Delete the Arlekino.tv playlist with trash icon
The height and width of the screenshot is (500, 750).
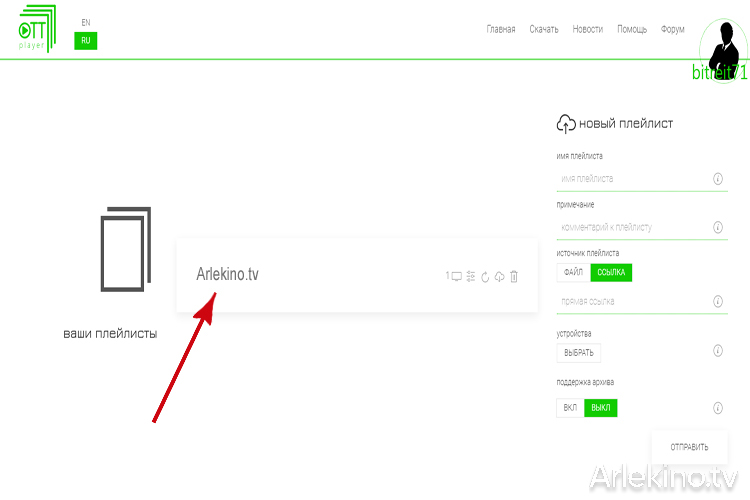point(514,276)
